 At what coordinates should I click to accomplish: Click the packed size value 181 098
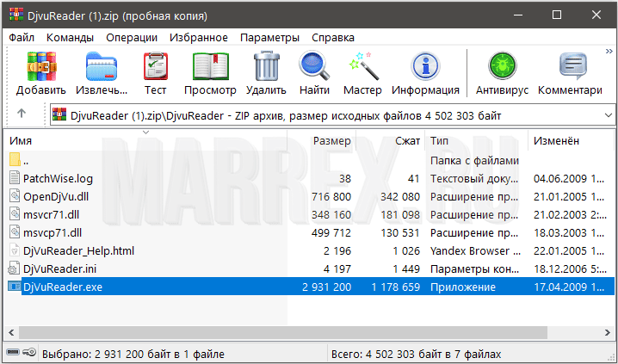point(400,214)
